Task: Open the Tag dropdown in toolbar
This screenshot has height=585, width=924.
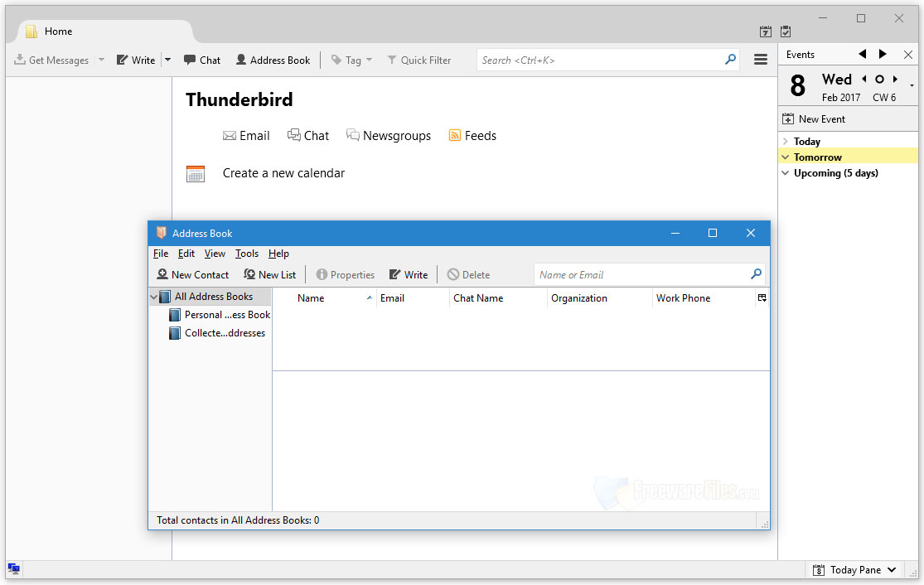Action: [352, 60]
